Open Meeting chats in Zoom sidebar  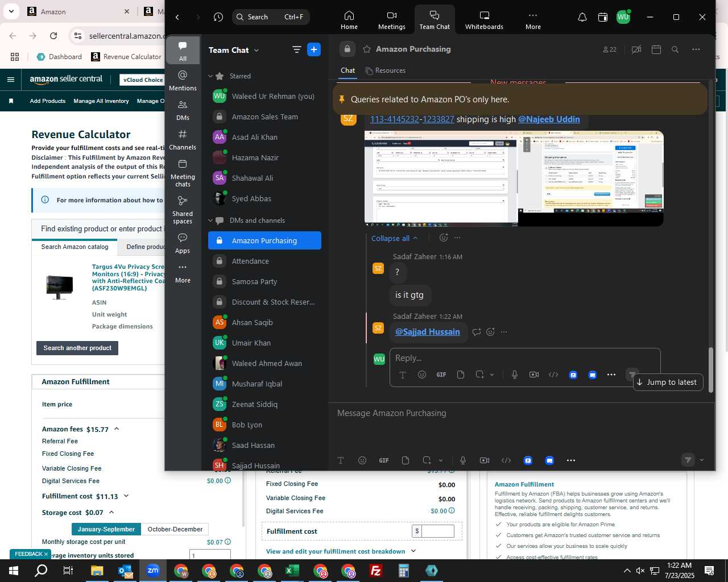click(x=183, y=173)
